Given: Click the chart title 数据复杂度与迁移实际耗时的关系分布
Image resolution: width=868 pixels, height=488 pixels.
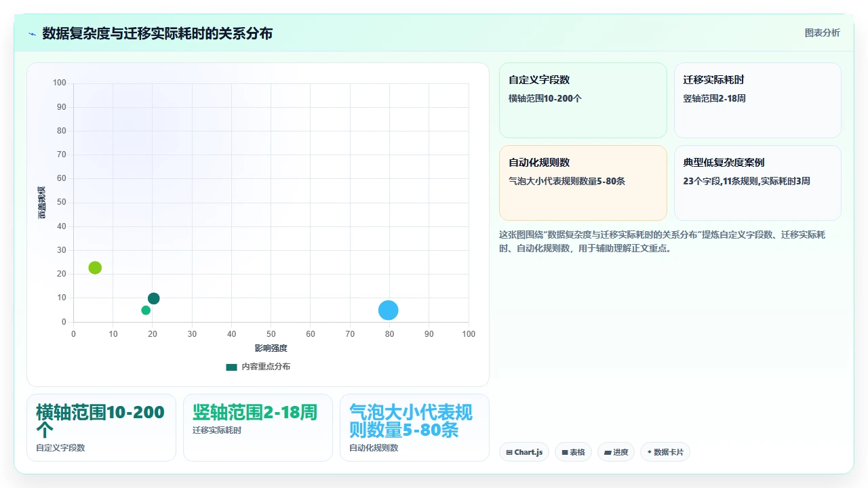Looking at the screenshot, I should click(157, 33).
